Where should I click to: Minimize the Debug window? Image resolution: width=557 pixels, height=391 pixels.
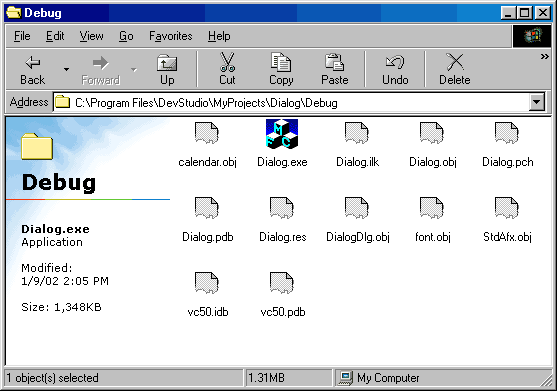(x=508, y=13)
